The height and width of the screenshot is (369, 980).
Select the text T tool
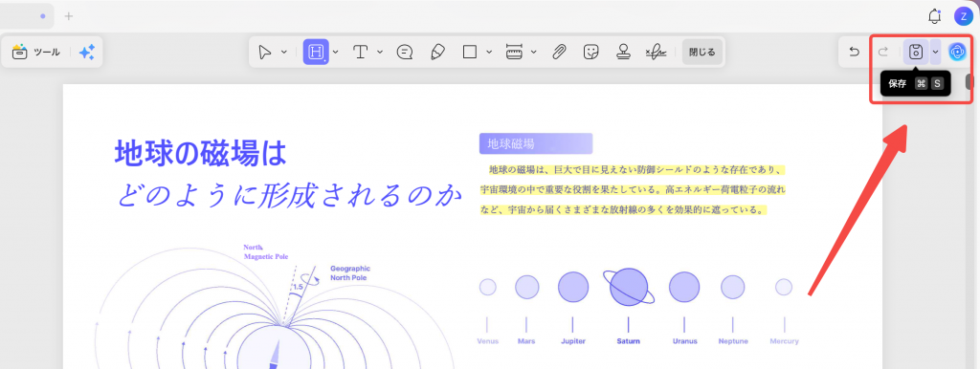tap(361, 52)
